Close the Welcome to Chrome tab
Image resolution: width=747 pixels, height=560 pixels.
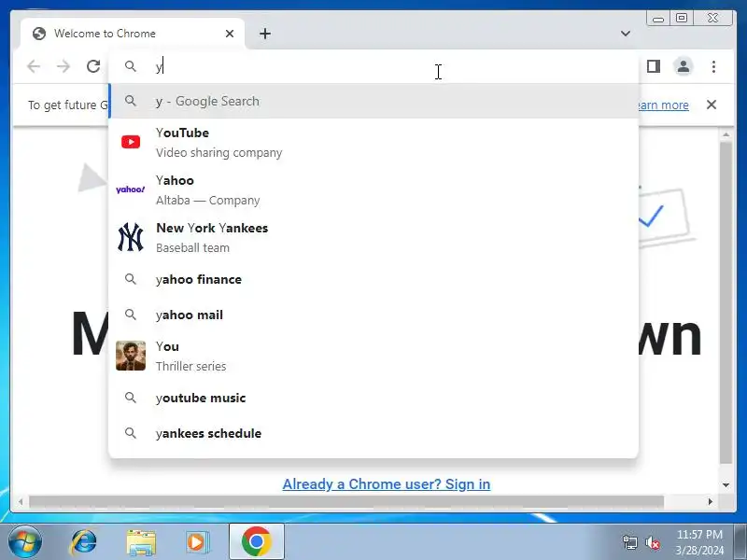tap(230, 34)
